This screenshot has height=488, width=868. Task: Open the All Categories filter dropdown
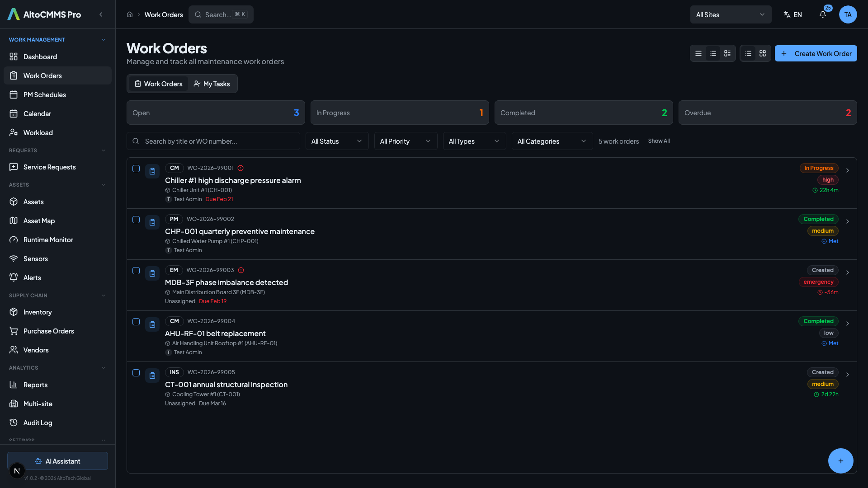pos(552,141)
